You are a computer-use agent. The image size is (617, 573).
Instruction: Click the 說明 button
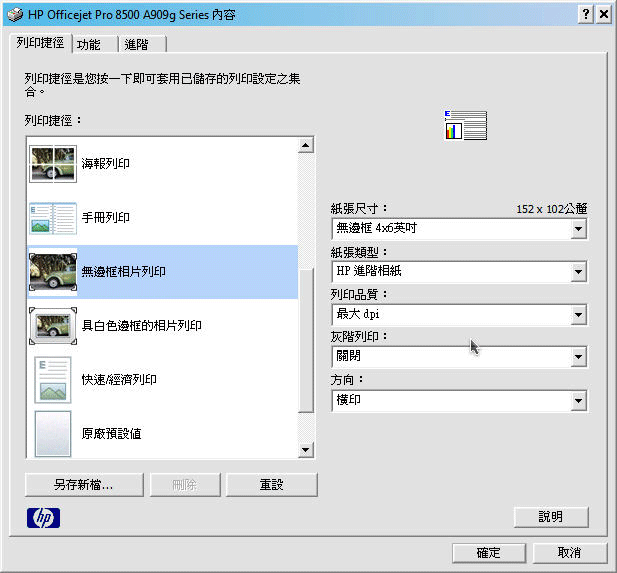(x=551, y=517)
